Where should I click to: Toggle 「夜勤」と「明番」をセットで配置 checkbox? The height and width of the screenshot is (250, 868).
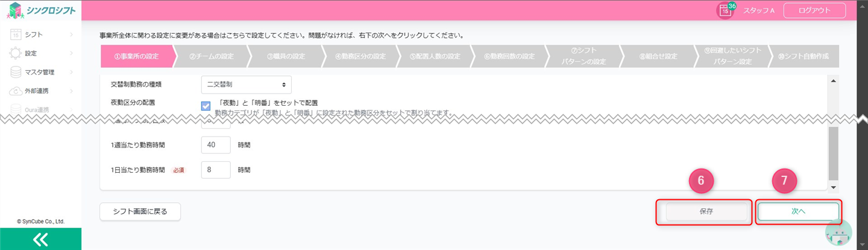pyautogui.click(x=206, y=106)
